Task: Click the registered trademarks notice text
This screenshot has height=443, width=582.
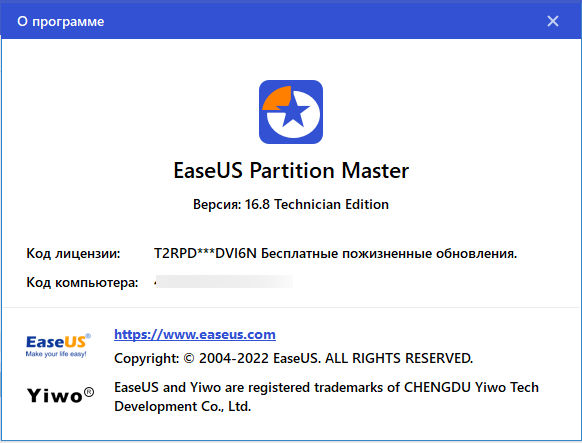Action: pos(326,397)
